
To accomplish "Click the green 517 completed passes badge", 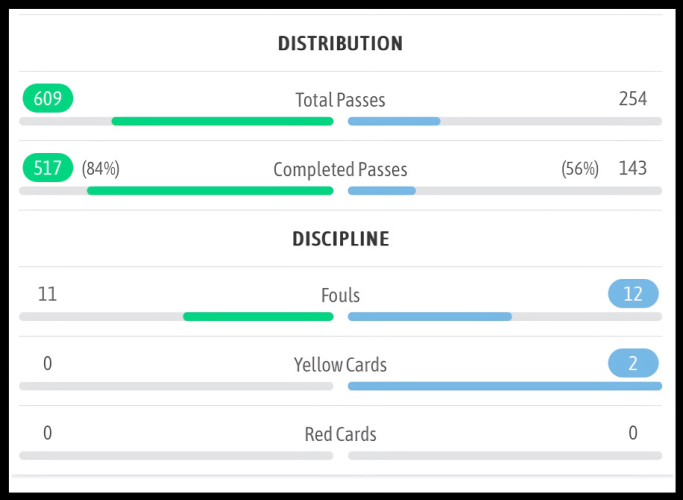I will point(47,168).
